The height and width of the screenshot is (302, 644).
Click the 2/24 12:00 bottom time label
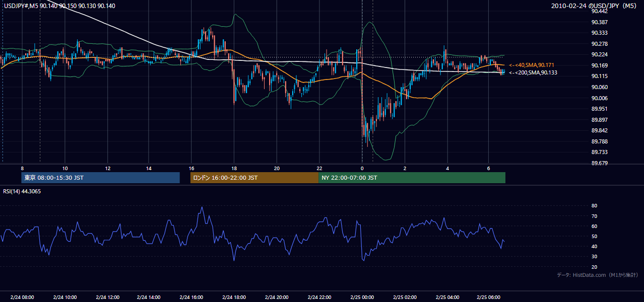pos(107,297)
